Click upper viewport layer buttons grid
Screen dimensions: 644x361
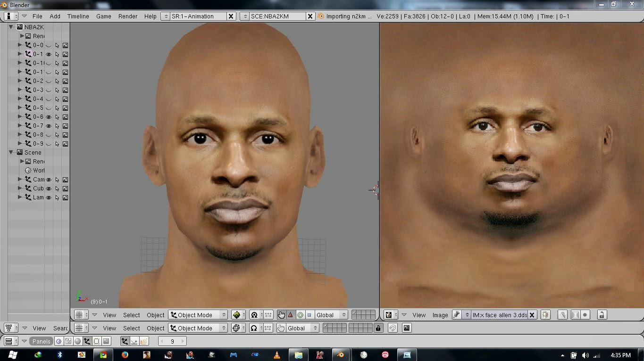click(363, 315)
